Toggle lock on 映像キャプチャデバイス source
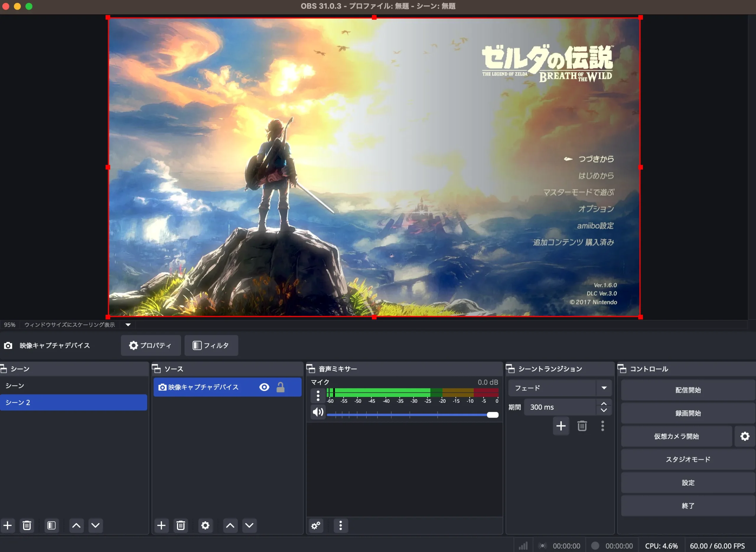 pos(281,387)
